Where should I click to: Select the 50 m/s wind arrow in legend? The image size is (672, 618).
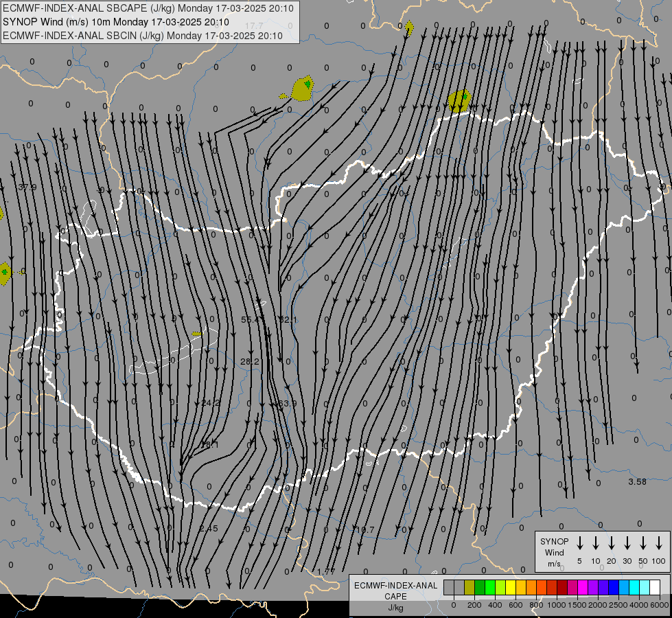click(643, 543)
